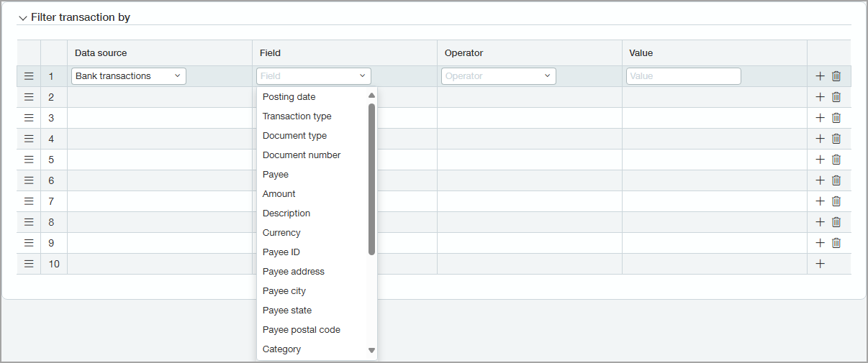
Task: Collapse the Filter transaction by section
Action: click(x=23, y=18)
